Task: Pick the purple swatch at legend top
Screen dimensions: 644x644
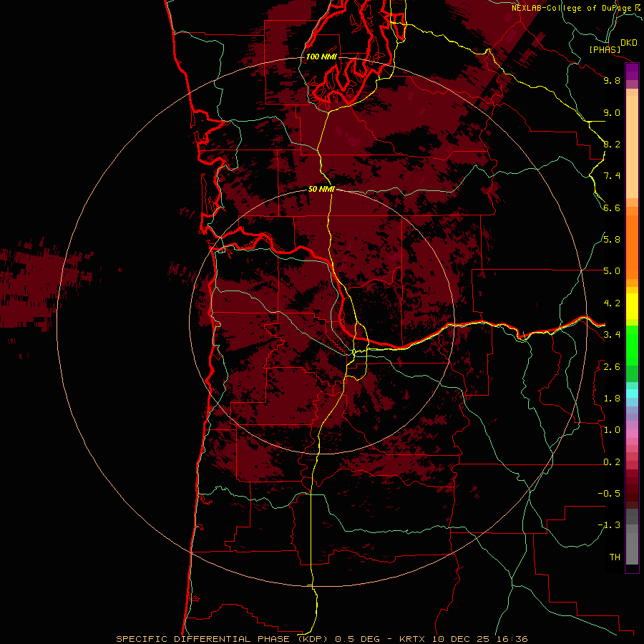Action: [632, 72]
